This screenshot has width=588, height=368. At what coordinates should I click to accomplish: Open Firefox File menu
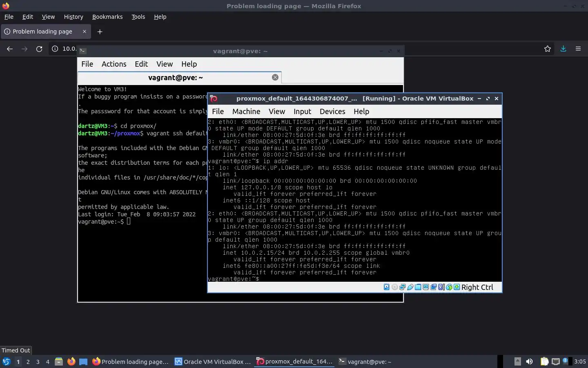(x=9, y=17)
